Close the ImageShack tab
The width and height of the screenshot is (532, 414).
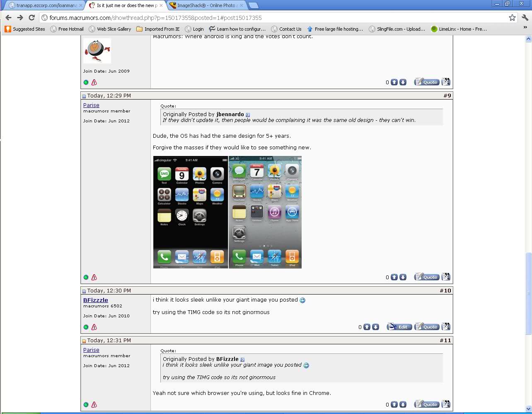[241, 5]
